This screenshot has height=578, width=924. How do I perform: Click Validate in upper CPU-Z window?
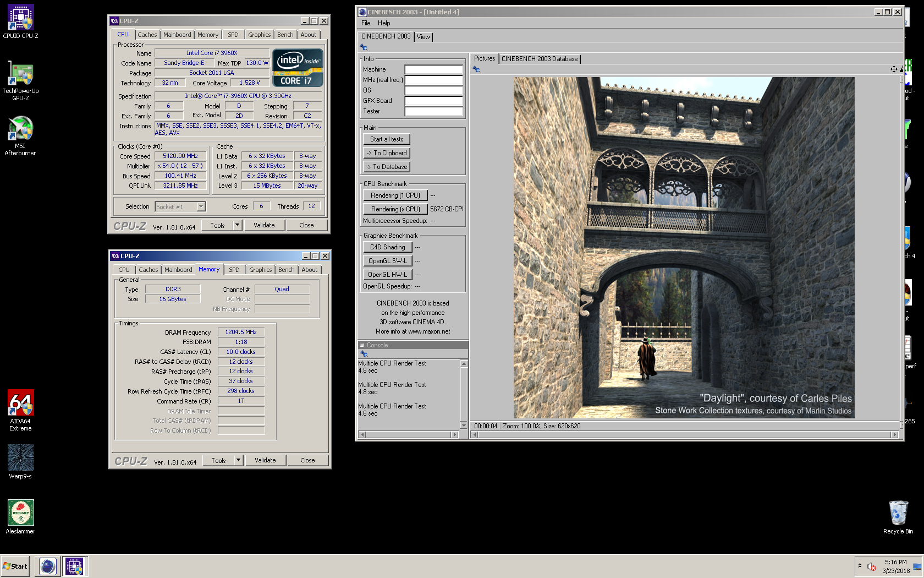click(264, 225)
